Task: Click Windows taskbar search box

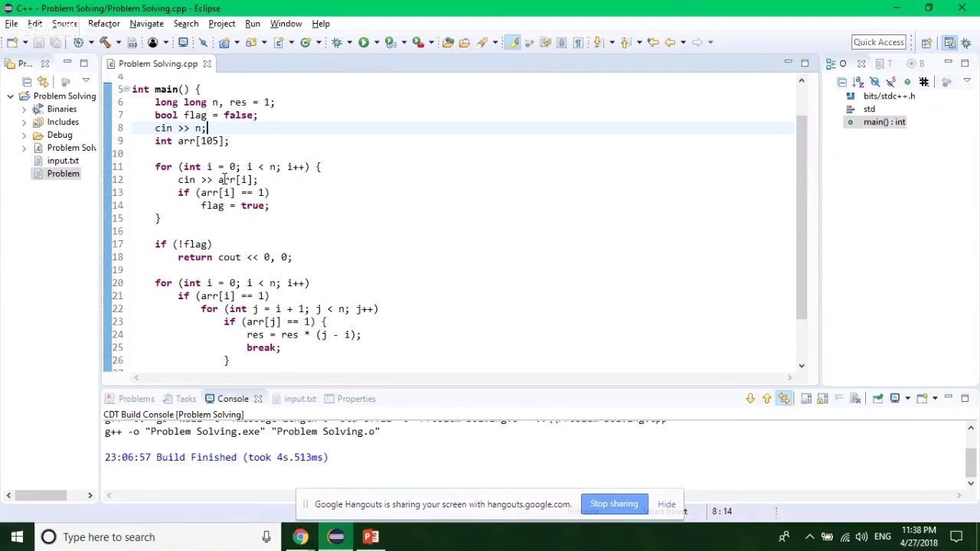Action: [157, 537]
